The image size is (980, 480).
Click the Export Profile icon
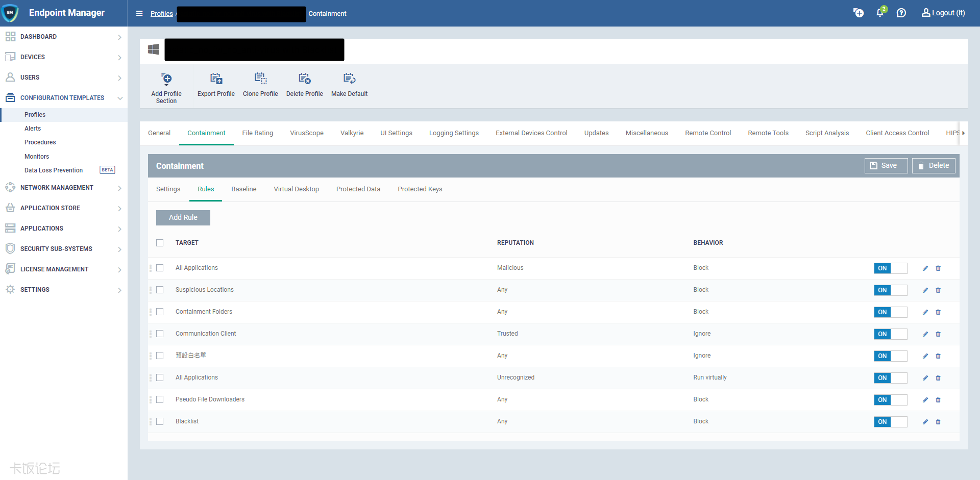(x=216, y=79)
